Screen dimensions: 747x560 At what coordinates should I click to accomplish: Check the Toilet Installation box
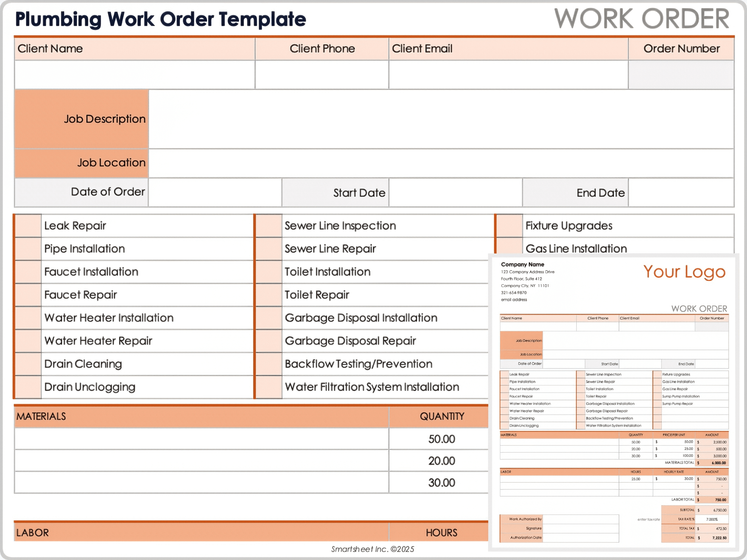(x=269, y=272)
